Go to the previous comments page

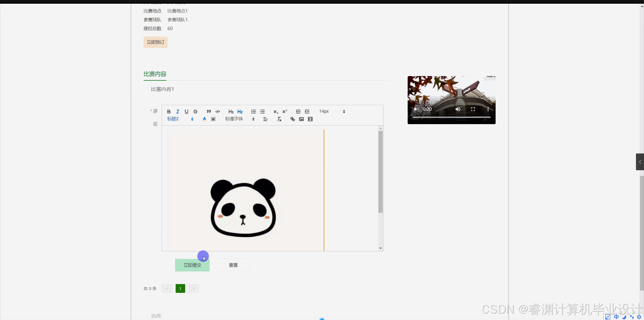coord(167,289)
